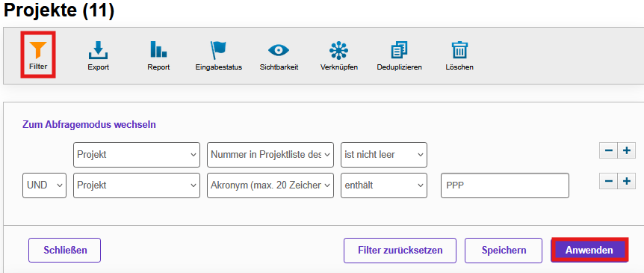Expand the 'ist nicht leer' condition dropdown
644x273 pixels.
[384, 155]
